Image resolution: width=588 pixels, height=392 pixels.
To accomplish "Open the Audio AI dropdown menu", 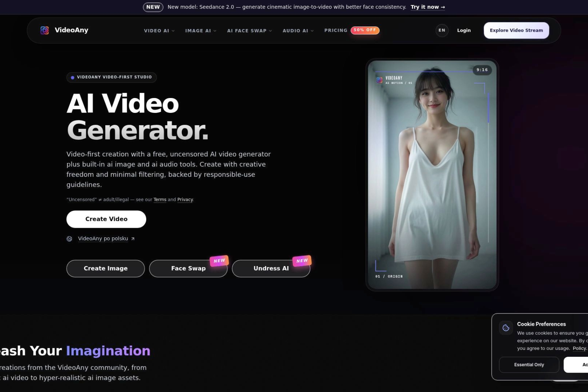I will (298, 31).
